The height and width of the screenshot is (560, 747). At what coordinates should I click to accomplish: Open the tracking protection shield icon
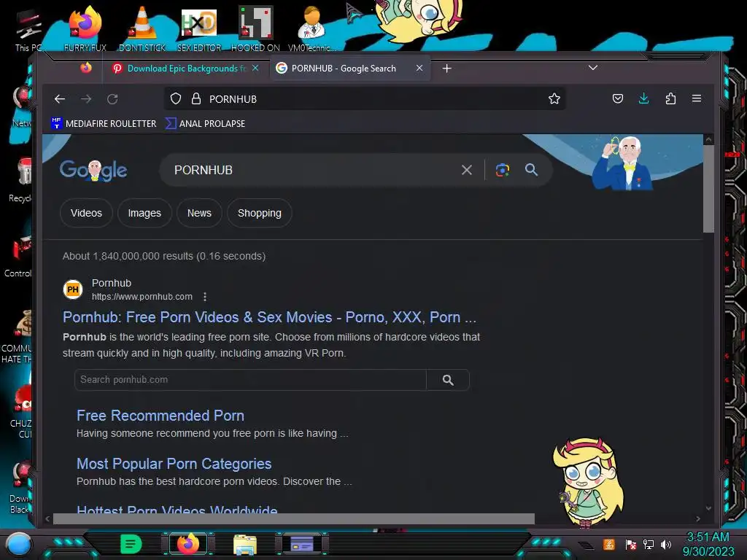[176, 99]
